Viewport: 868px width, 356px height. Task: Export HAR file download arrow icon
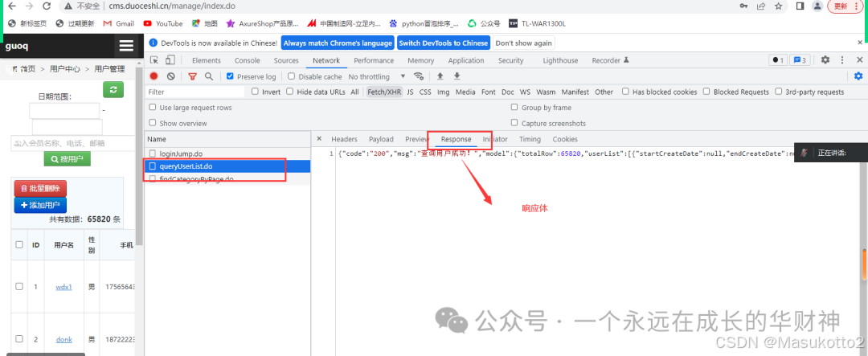(x=457, y=76)
